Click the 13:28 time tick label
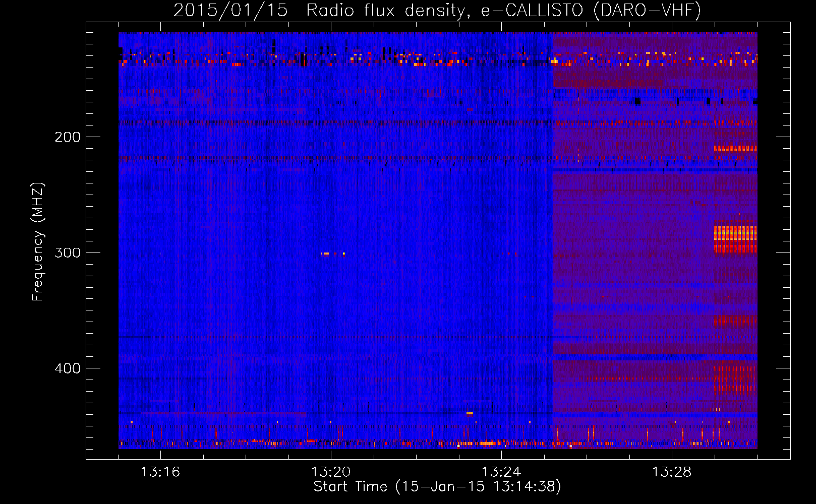This screenshot has height=504, width=816. point(672,472)
